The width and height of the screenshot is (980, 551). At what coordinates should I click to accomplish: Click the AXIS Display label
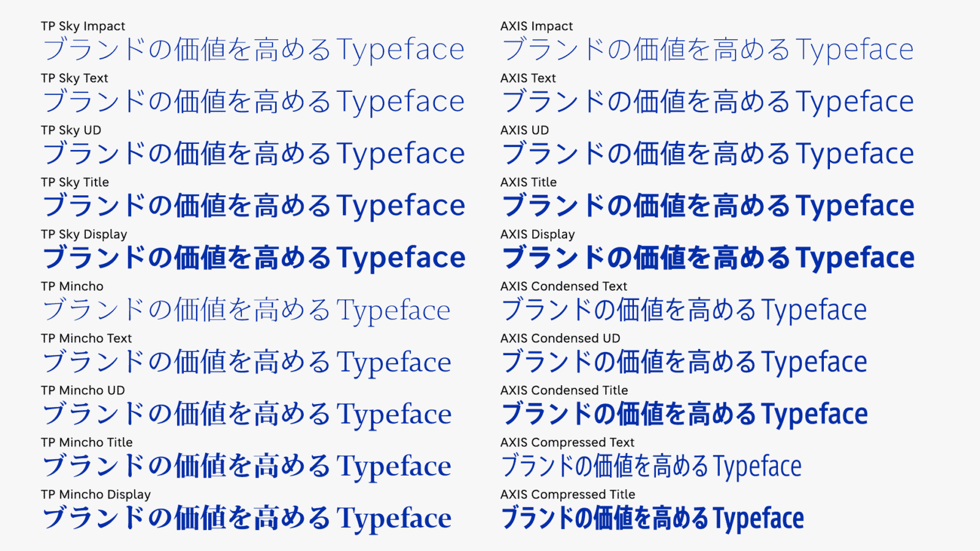[x=537, y=234]
